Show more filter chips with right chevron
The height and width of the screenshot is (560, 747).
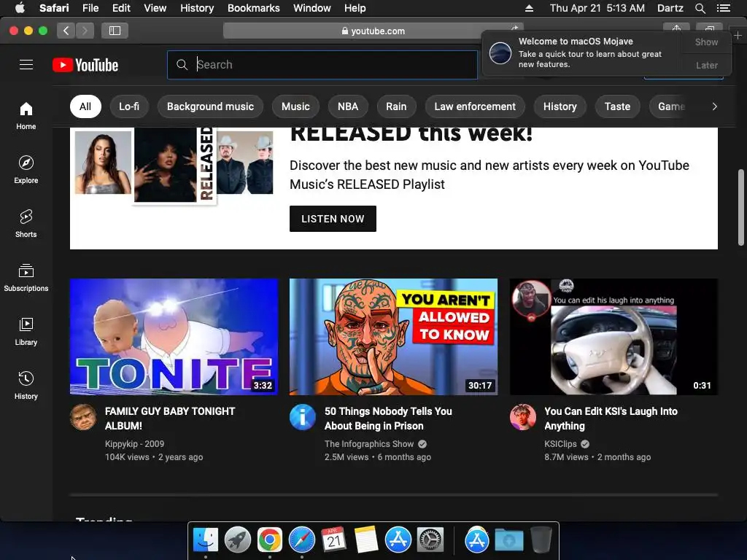coord(714,106)
